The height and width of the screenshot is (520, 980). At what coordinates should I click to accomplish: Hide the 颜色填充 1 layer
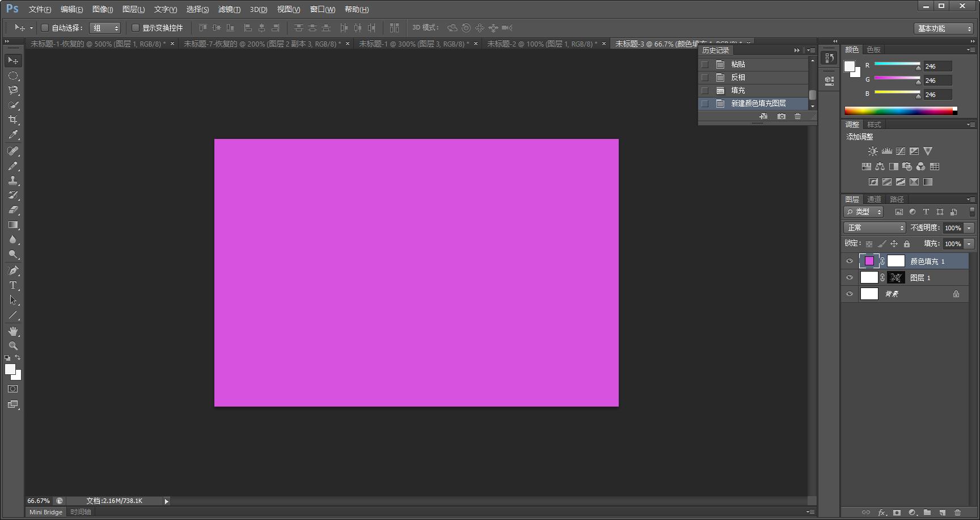(850, 261)
